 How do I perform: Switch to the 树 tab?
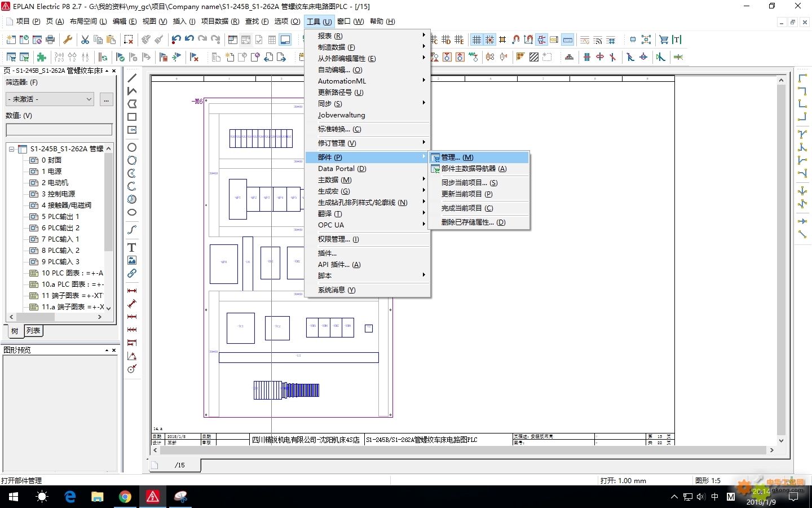pyautogui.click(x=15, y=331)
